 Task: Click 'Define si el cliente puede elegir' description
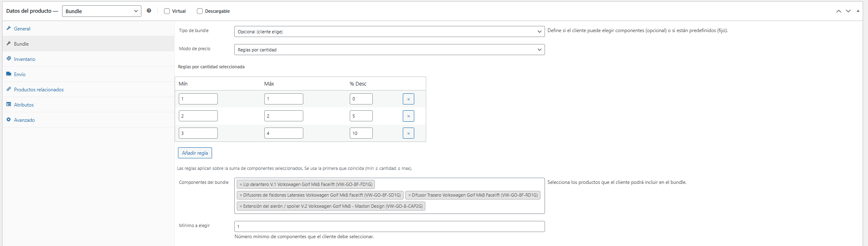(x=637, y=30)
